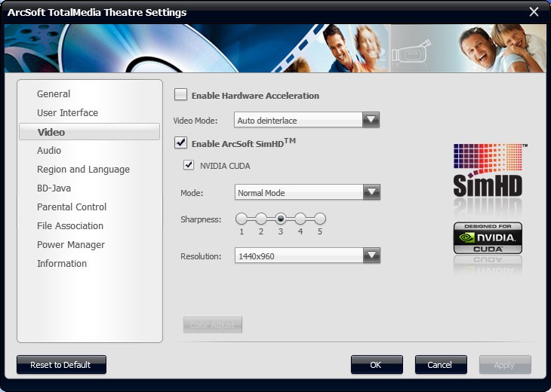Expand the Video Mode dropdown arrow

[x=371, y=120]
